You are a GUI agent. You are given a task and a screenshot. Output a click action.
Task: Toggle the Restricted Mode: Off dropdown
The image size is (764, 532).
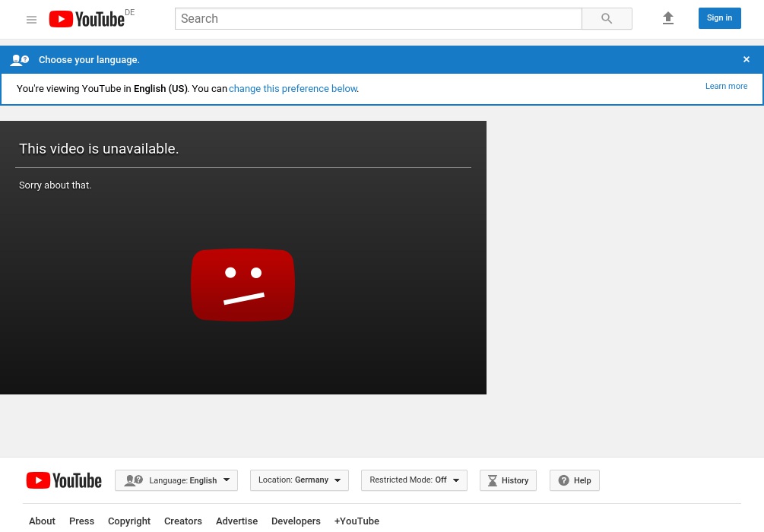click(x=414, y=480)
